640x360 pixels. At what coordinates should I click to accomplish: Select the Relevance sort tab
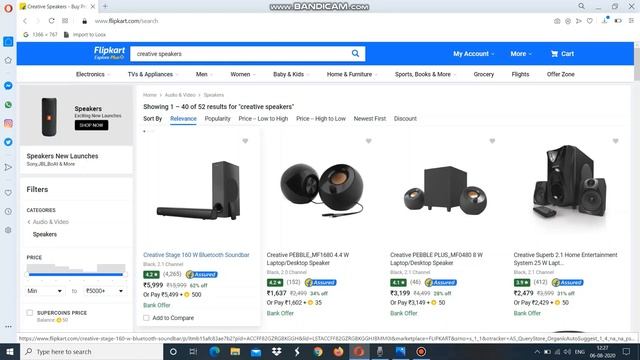tap(183, 118)
